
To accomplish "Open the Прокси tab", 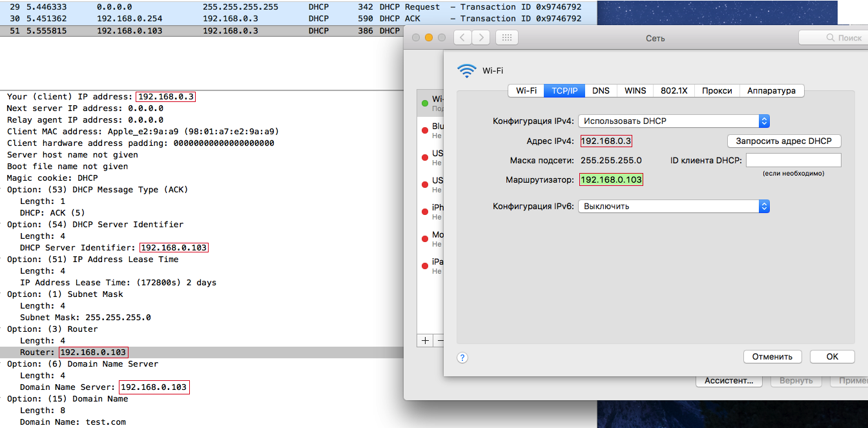I will [x=717, y=90].
